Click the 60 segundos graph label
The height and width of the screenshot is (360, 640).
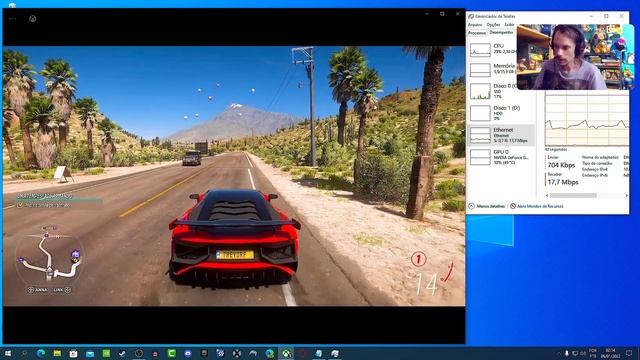(556, 150)
